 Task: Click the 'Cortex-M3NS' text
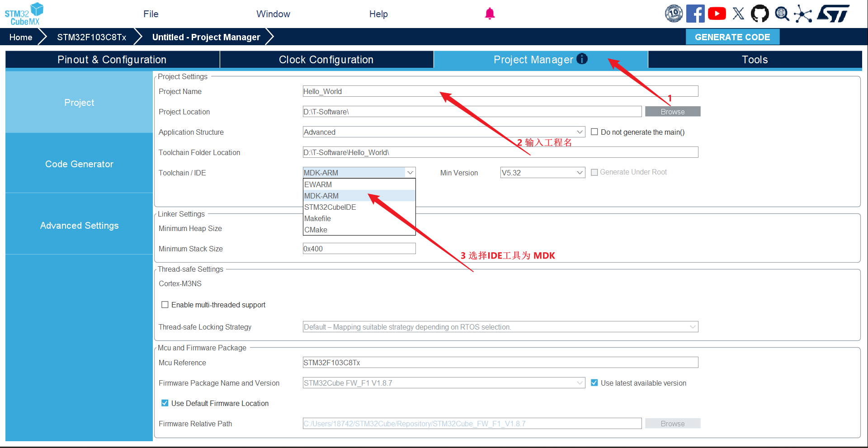pyautogui.click(x=180, y=283)
